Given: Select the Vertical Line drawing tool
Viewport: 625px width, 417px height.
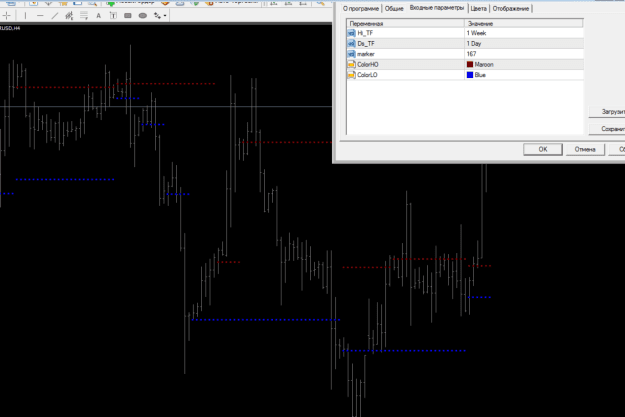Looking at the screenshot, I should pos(25,16).
